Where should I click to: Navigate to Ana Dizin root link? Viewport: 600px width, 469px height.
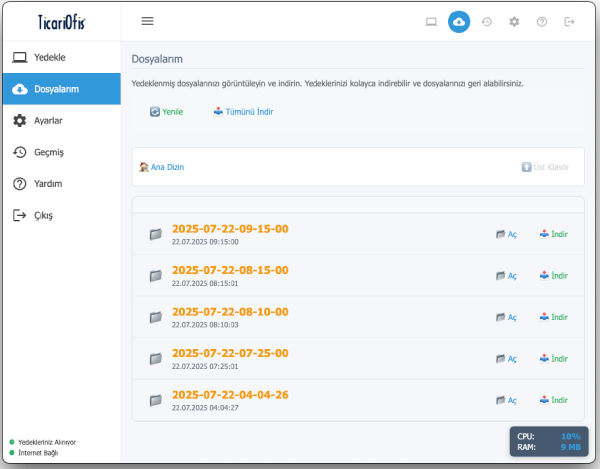click(162, 167)
